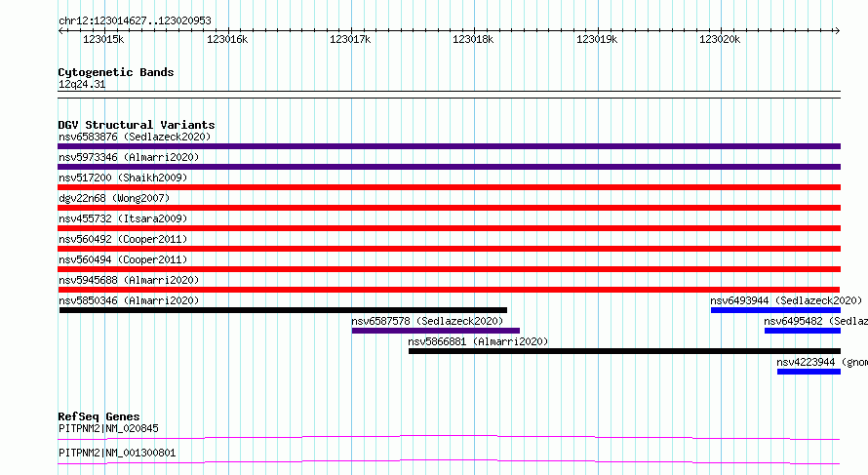
Task: Select the nsv517200 red variant bar
Action: click(449, 187)
